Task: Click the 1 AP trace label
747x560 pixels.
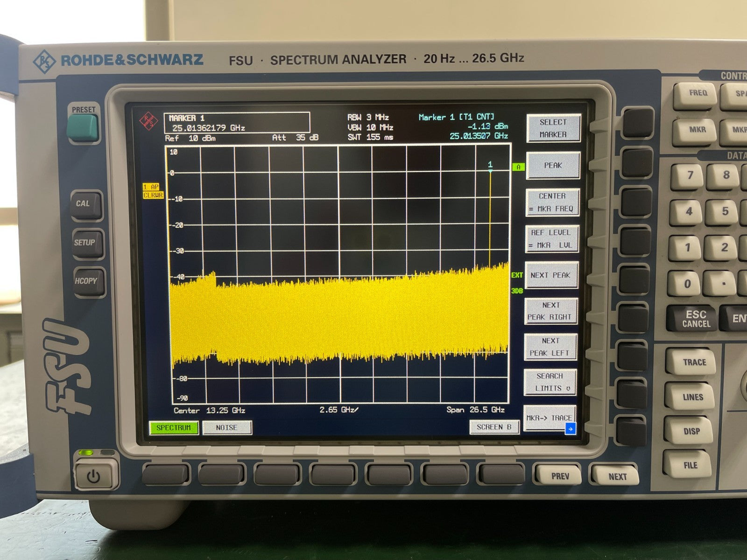Action: tap(151, 187)
